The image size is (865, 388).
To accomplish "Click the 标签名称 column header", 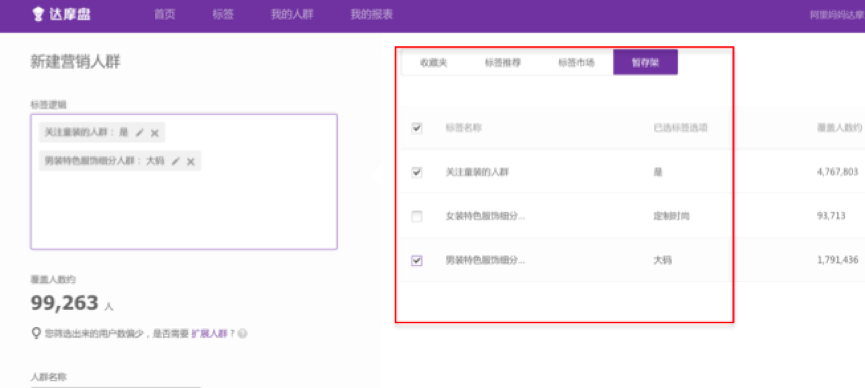I will pyautogui.click(x=463, y=128).
